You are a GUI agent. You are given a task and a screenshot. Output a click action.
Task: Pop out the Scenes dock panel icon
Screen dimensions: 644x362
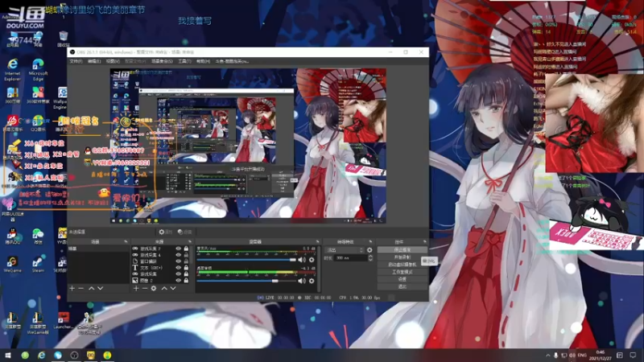[x=126, y=242]
